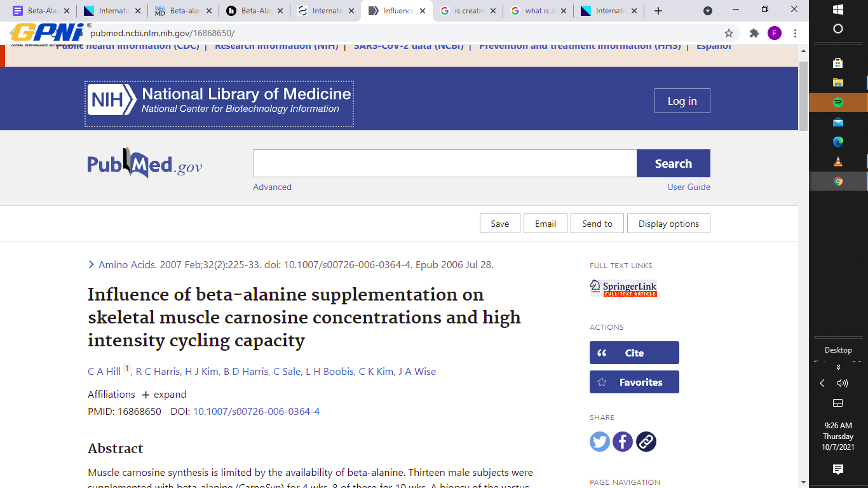Open Chrome extensions puzzle icon
The height and width of the screenshot is (488, 868).
pos(754,33)
